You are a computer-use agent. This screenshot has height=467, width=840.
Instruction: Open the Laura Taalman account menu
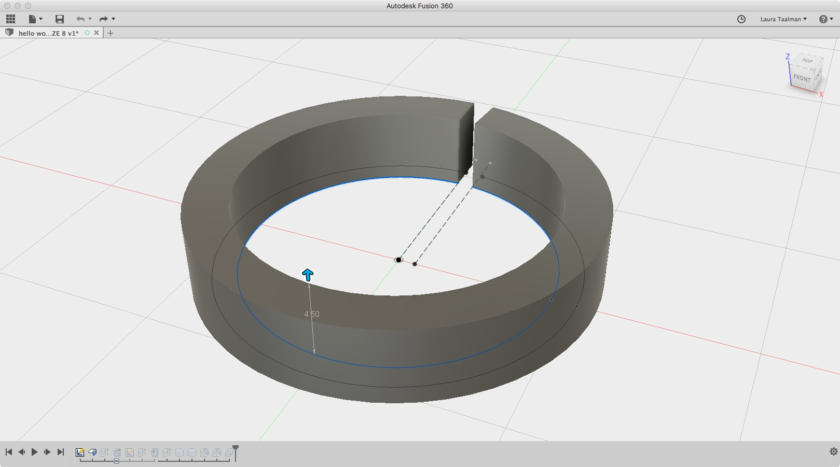(783, 19)
